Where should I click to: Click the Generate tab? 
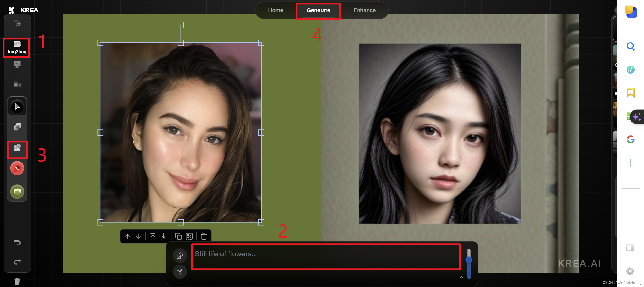click(x=318, y=10)
